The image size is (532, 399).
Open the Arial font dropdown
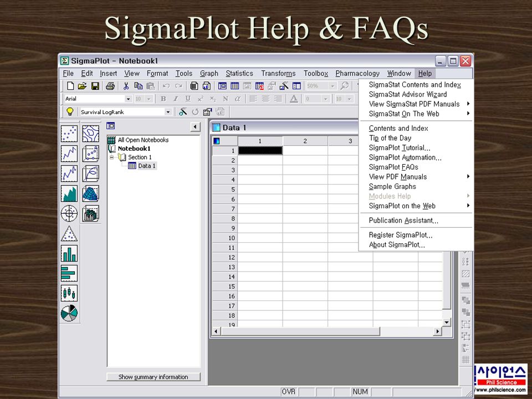[128, 99]
